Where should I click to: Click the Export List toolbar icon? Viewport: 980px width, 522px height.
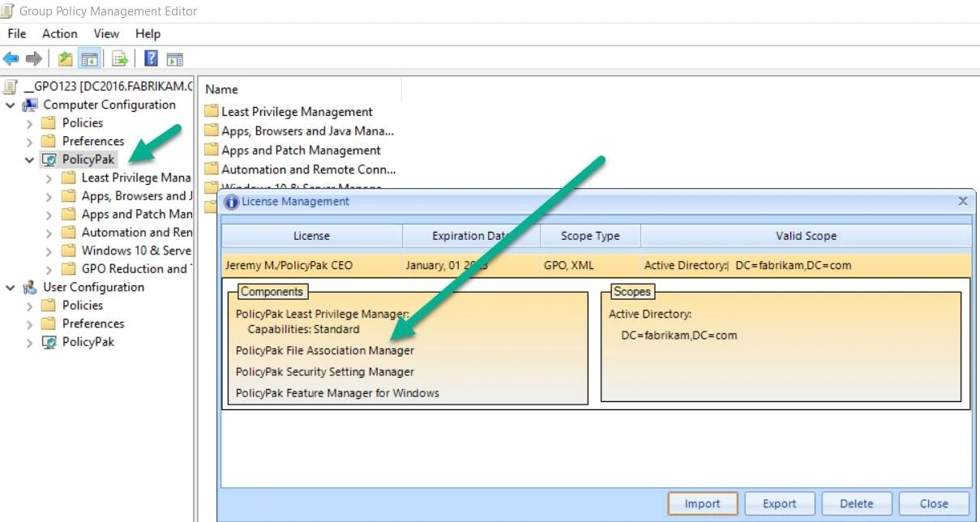pyautogui.click(x=120, y=58)
